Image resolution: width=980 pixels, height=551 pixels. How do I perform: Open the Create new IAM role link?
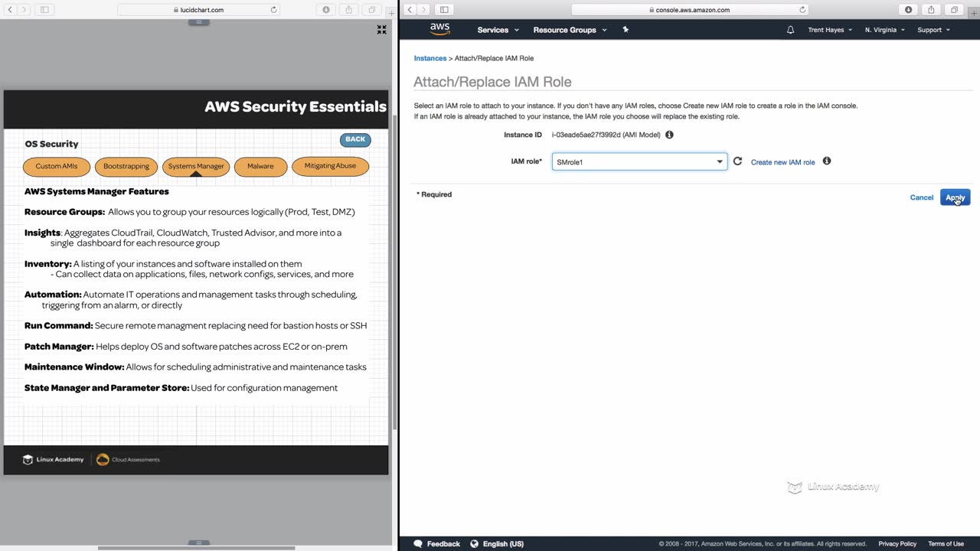(x=782, y=162)
